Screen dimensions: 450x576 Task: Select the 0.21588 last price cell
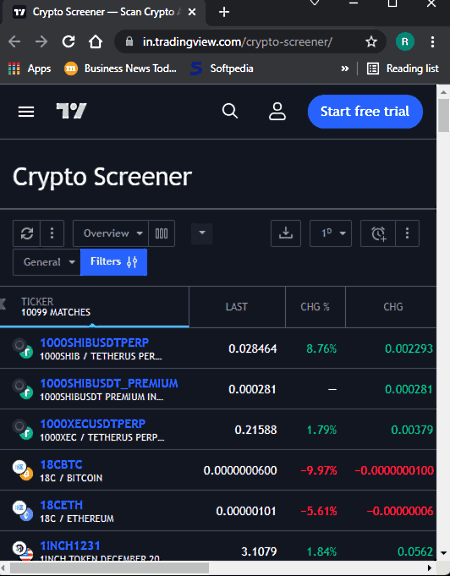tap(256, 429)
